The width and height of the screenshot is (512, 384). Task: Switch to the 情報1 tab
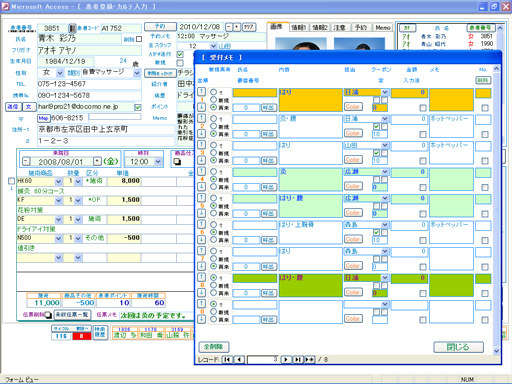[299, 27]
